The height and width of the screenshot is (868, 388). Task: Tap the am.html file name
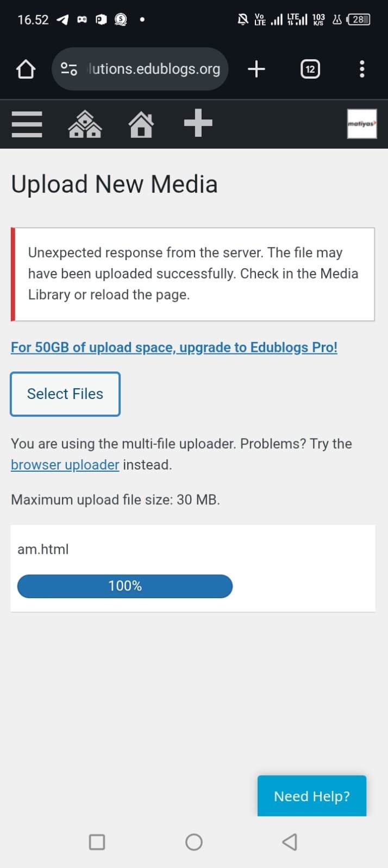(43, 549)
